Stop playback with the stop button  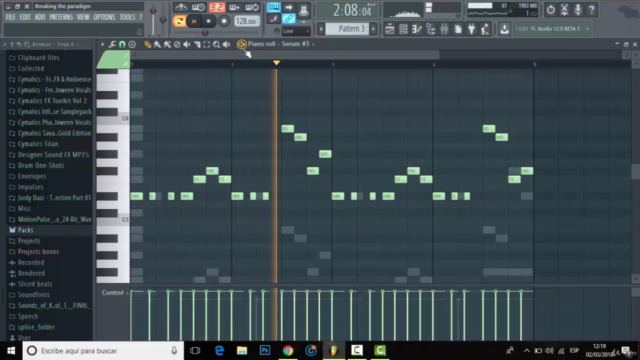[209, 21]
